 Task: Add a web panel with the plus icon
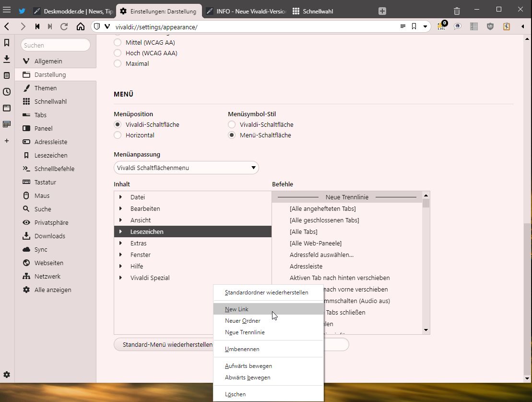coord(7,141)
